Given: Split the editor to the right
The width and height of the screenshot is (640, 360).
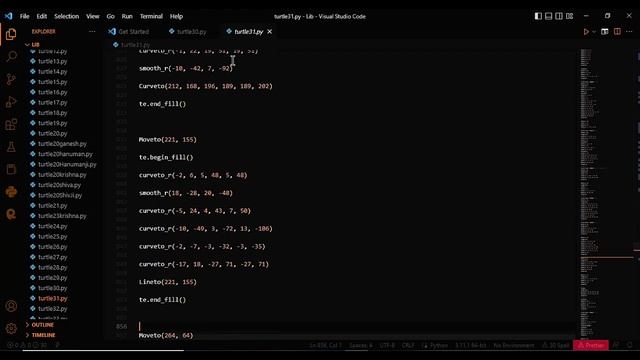Looking at the screenshot, I should (x=617, y=31).
